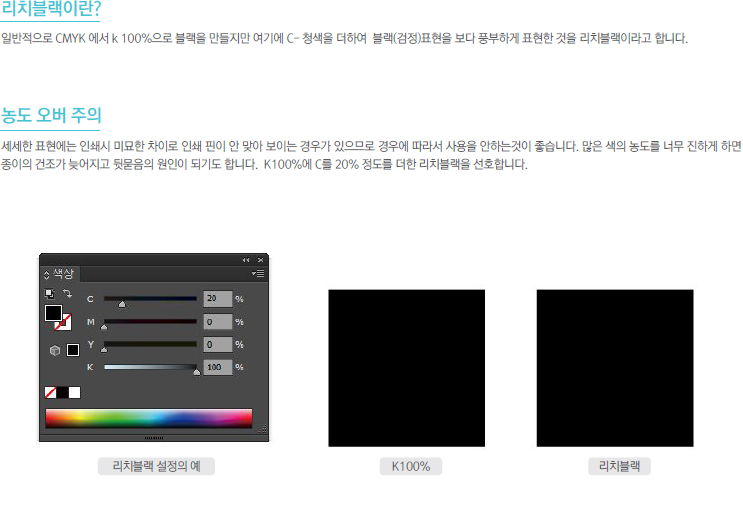The width and height of the screenshot is (743, 530).
Task: Click the C value field showing 20
Action: [217, 298]
